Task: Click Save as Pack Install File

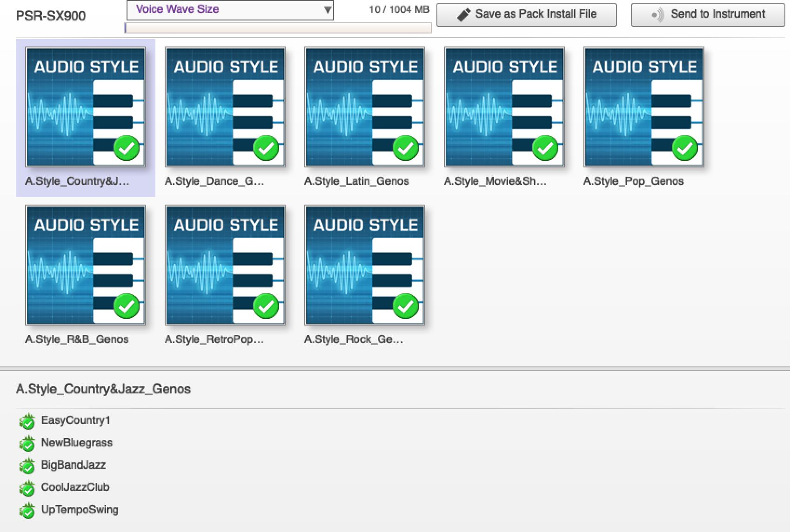Action: pos(526,15)
